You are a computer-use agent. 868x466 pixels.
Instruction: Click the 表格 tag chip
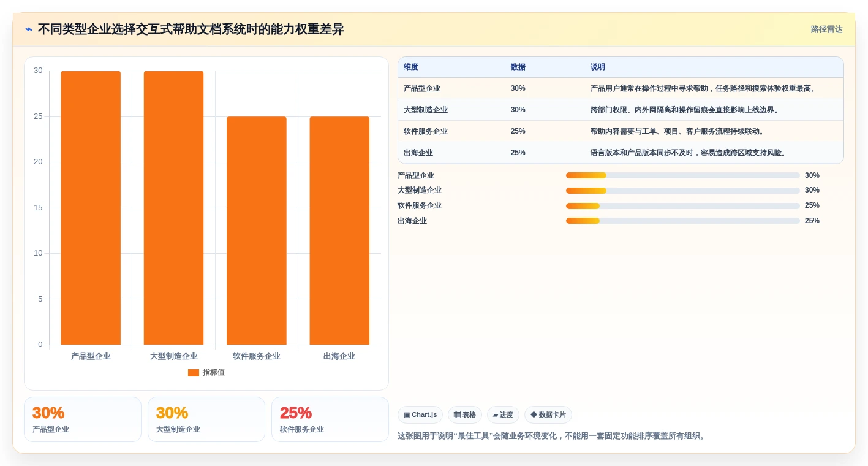pos(465,415)
